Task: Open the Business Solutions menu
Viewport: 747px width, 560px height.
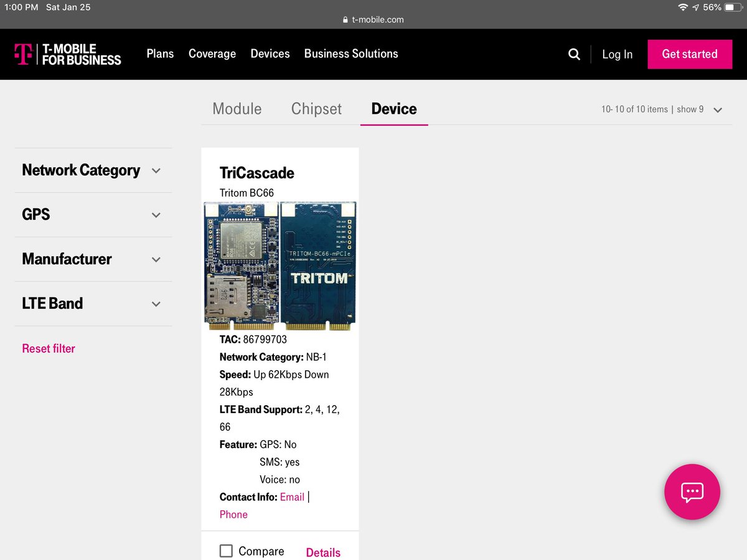Action: click(350, 54)
